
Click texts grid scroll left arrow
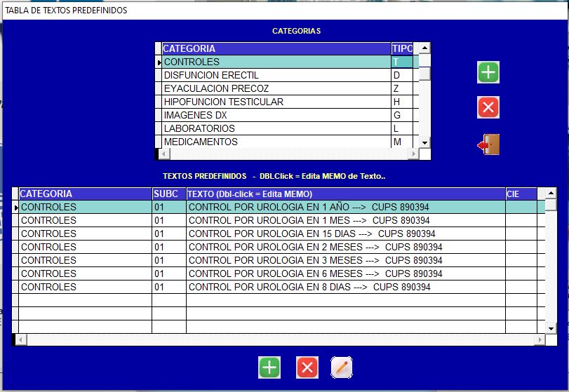pos(21,340)
